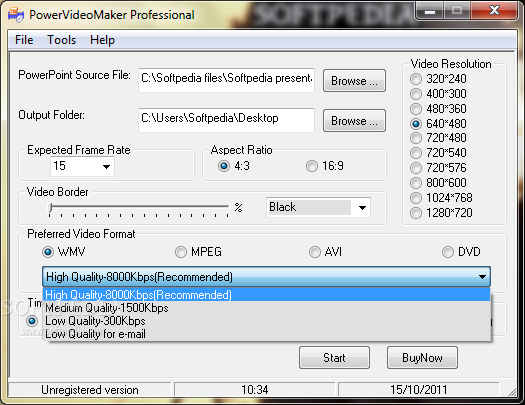Click the Output Folder path field
The image size is (525, 405).
(x=226, y=120)
